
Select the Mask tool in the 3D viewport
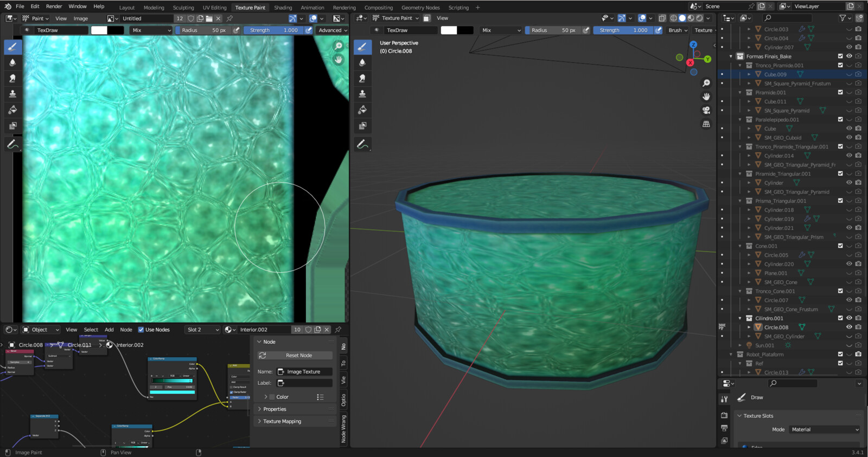(x=362, y=125)
